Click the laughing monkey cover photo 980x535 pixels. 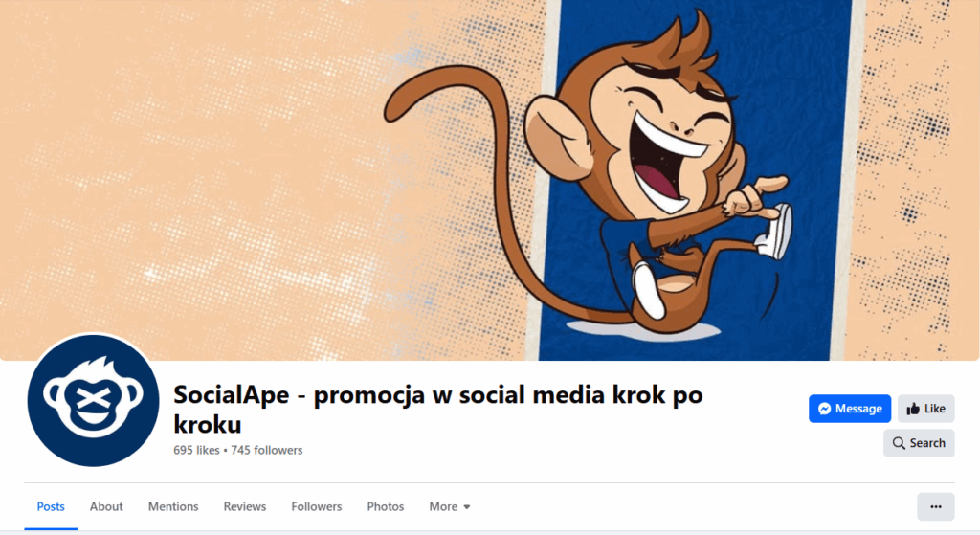click(490, 180)
